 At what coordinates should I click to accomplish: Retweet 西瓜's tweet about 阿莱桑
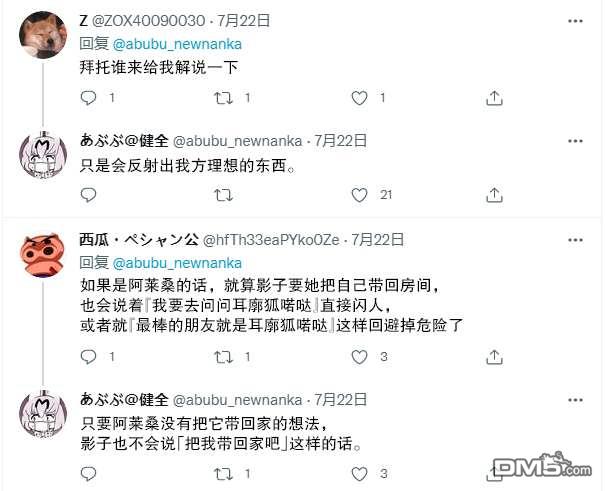(223, 357)
